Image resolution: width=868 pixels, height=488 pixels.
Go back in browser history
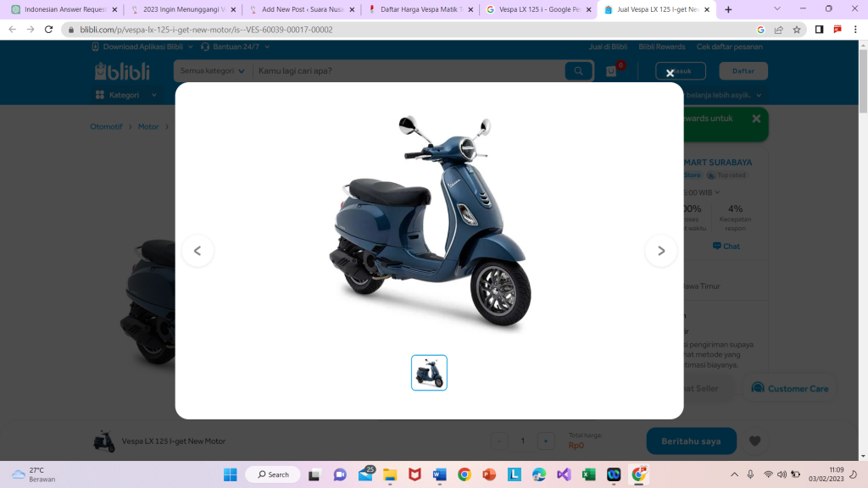(x=12, y=30)
